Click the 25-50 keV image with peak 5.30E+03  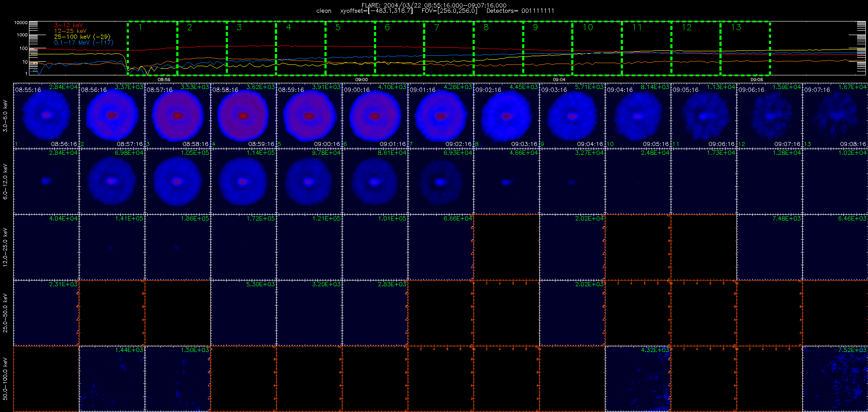(x=243, y=313)
